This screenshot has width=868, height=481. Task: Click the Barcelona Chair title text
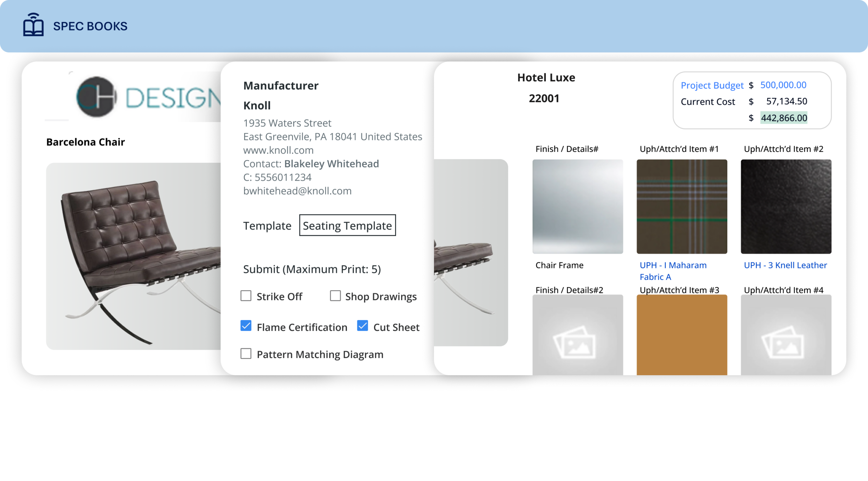(x=85, y=142)
